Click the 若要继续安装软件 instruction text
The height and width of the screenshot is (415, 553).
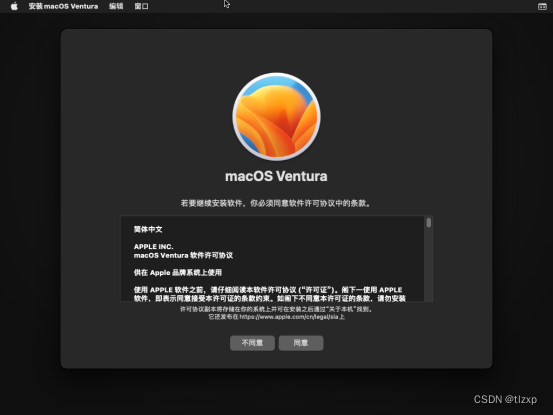275,203
